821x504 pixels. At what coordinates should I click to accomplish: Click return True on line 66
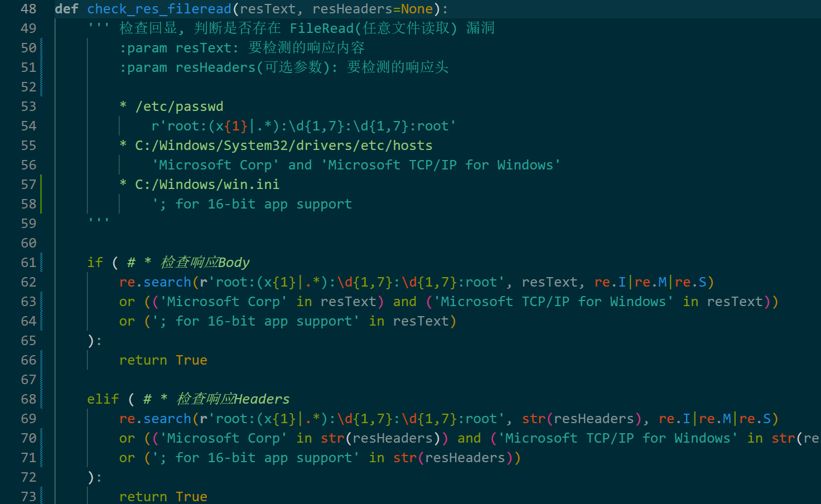click(163, 360)
